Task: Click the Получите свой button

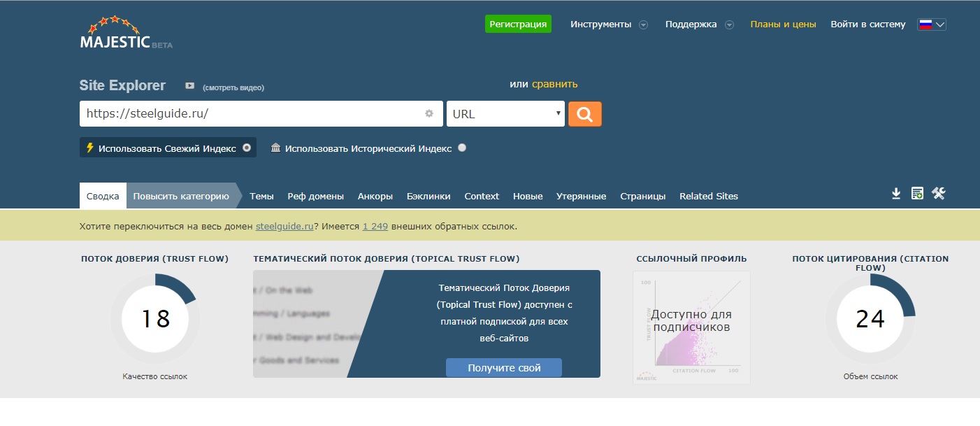Action: (504, 368)
